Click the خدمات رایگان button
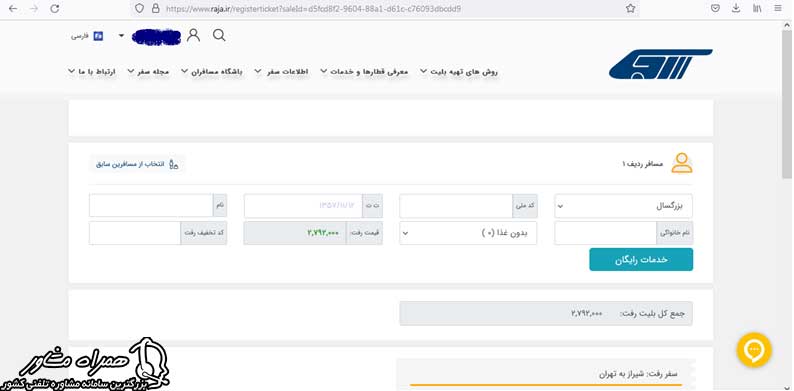The image size is (794, 391). point(641,259)
